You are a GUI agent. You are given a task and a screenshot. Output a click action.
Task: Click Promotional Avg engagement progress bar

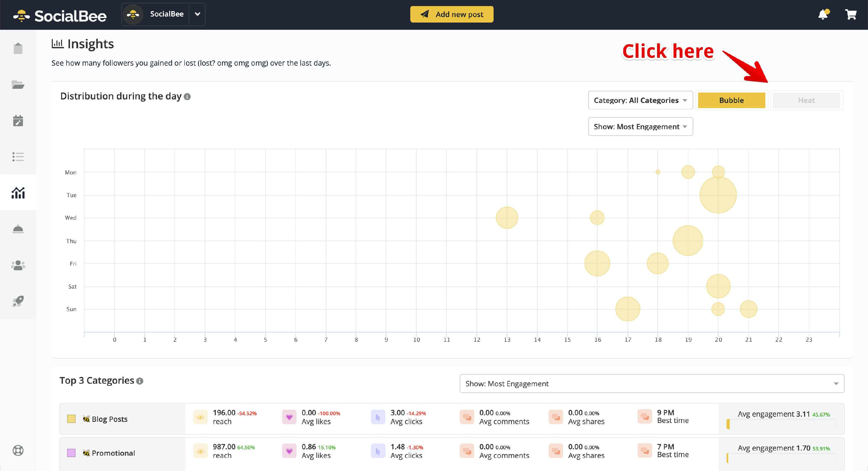pos(781,458)
